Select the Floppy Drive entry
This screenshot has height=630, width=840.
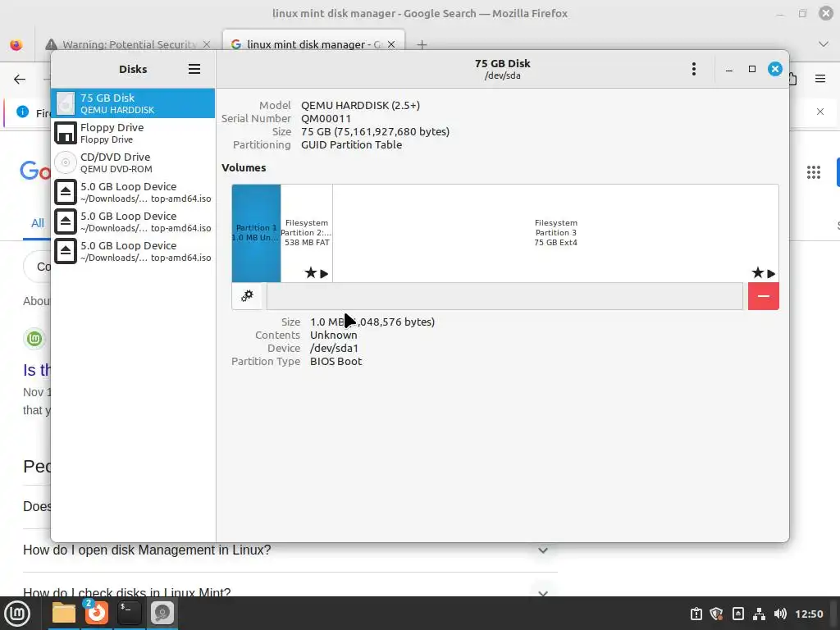(x=133, y=133)
